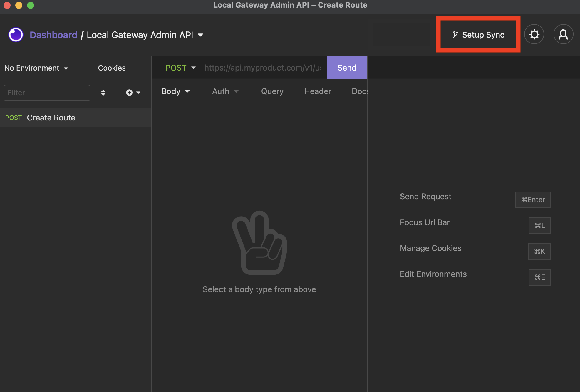Switch to the Query tab
Viewport: 580px width, 392px height.
271,91
